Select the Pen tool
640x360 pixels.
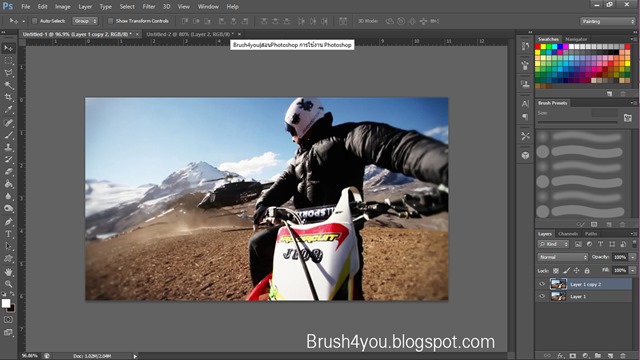coord(8,222)
